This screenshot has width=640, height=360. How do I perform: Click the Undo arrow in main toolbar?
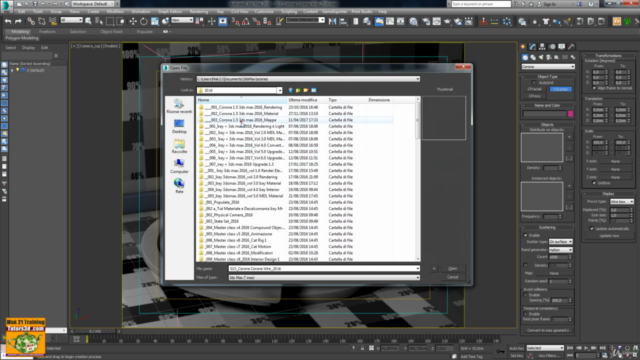(x=8, y=21)
